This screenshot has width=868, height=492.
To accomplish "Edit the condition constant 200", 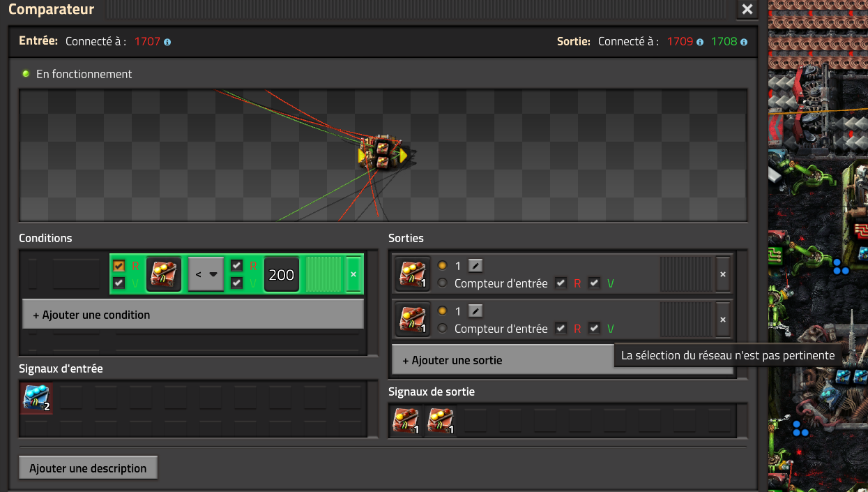I will pos(282,274).
